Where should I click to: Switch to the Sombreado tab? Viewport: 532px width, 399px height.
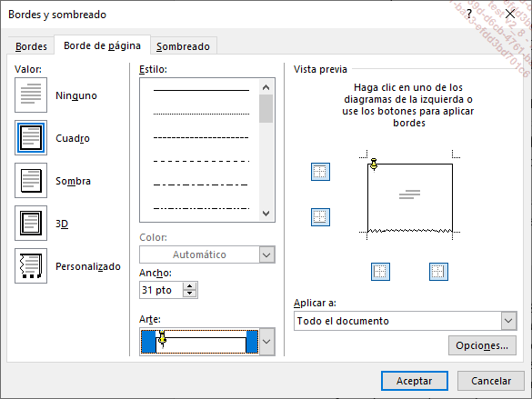183,46
